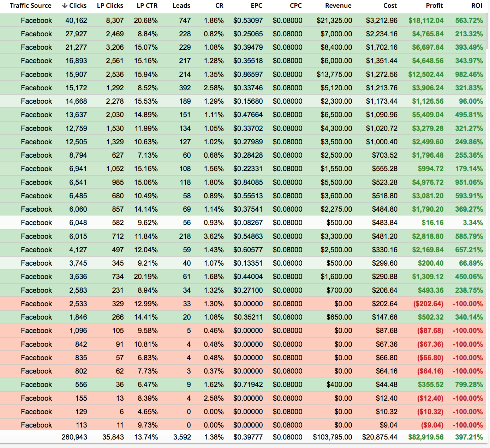Click the profit cell $200.40
The image size is (490, 448).
click(x=431, y=263)
